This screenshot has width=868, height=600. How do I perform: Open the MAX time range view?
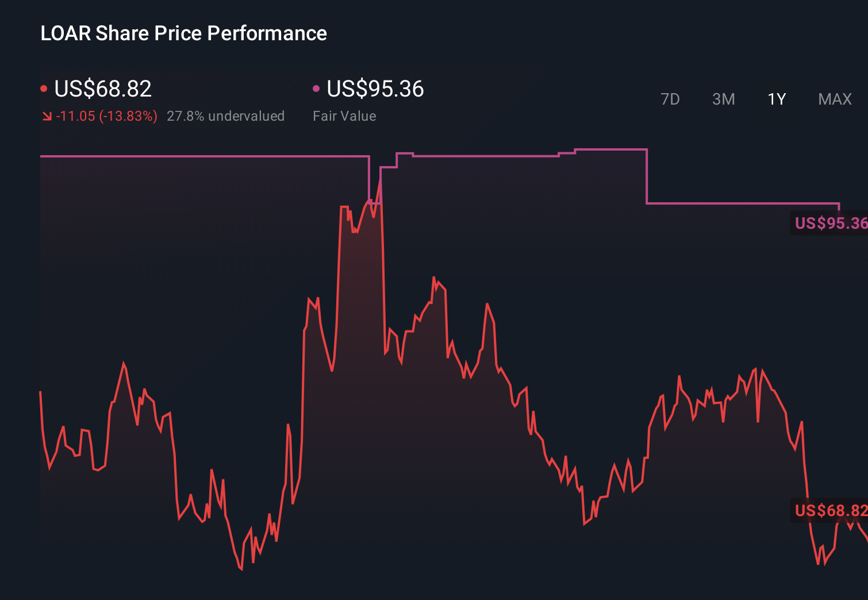click(x=834, y=99)
